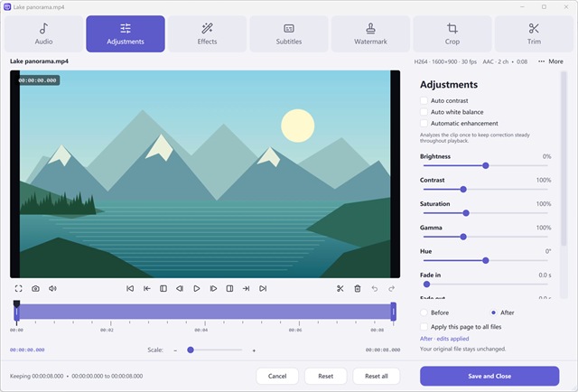
Task: Click the Scale zoom slider handle
Action: point(191,350)
